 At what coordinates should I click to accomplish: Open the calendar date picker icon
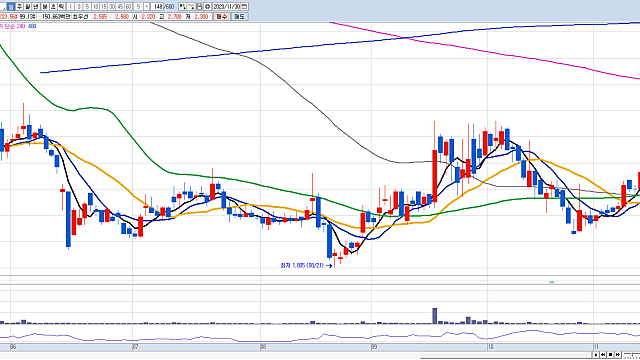[244, 7]
